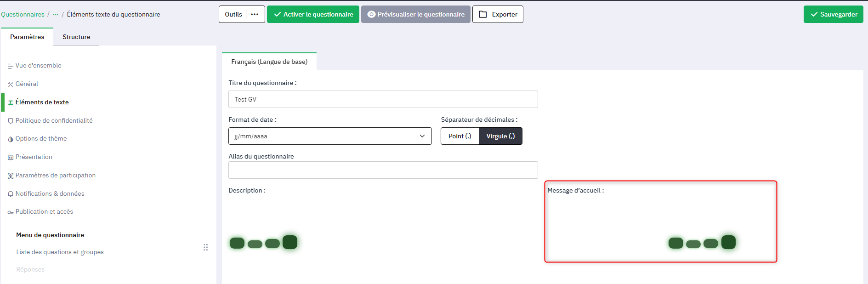This screenshot has width=868, height=284.
Task: Open the Questionnaires breadcrumb link
Action: [23, 14]
